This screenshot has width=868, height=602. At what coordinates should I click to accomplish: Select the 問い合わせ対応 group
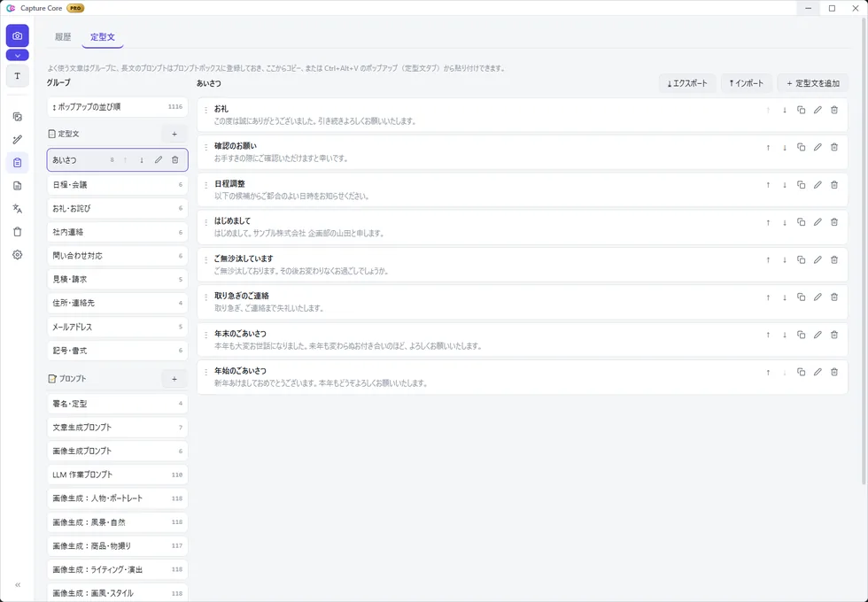pyautogui.click(x=117, y=256)
